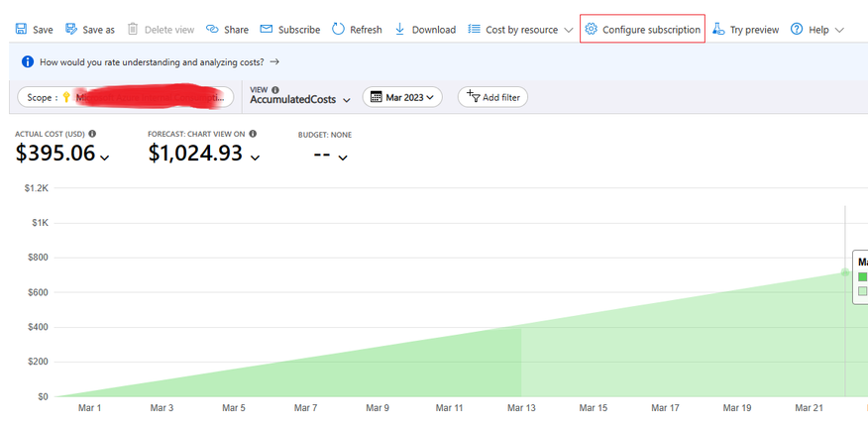Click the Refresh circular arrow icon

(x=338, y=29)
